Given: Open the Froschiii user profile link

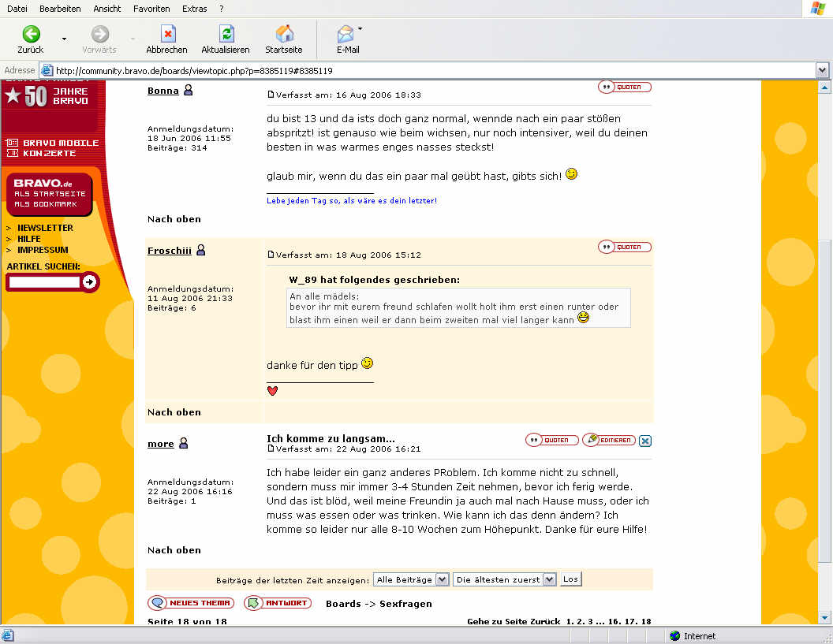Looking at the screenshot, I should click(169, 251).
